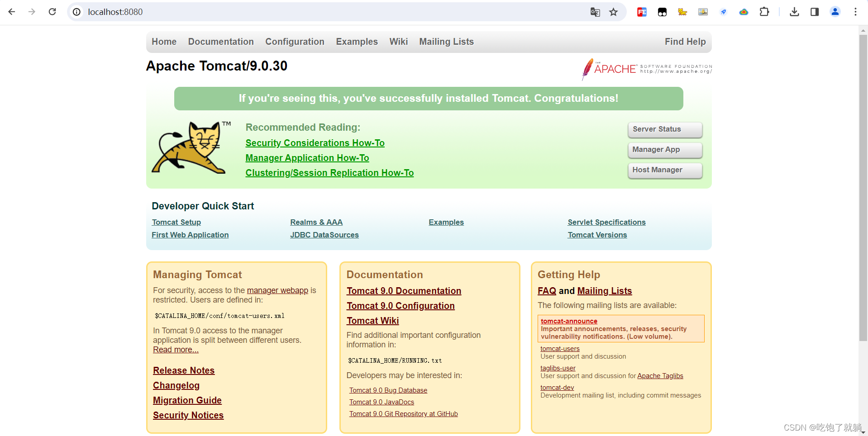Toggle the browser side panel icon
Screen dimensions: 868x436
click(x=815, y=12)
